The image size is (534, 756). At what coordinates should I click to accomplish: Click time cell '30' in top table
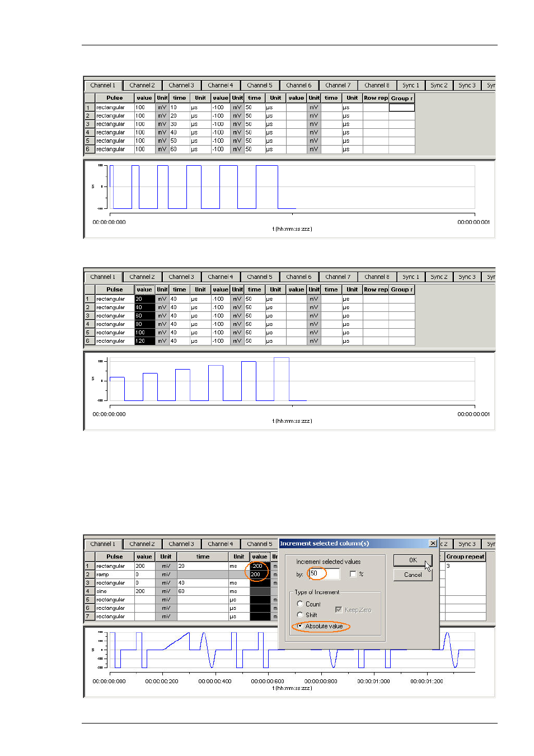pos(180,124)
